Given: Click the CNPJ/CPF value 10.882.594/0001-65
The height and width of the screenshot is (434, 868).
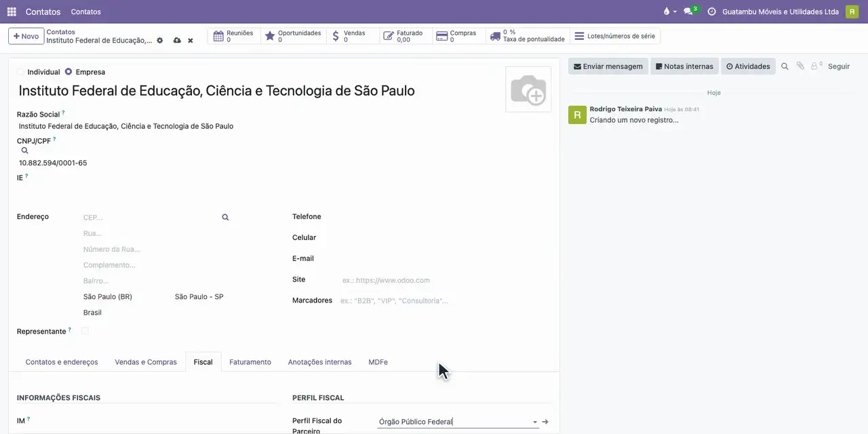Looking at the screenshot, I should (53, 163).
